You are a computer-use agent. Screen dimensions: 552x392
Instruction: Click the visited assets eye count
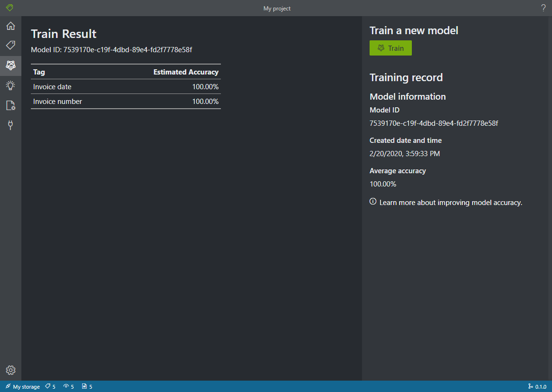coord(69,386)
